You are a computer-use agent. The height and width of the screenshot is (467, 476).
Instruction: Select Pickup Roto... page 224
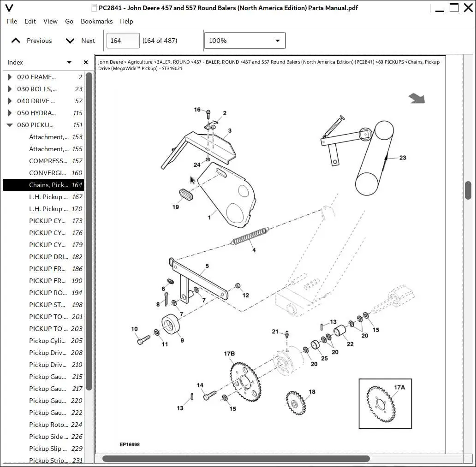click(x=43, y=425)
